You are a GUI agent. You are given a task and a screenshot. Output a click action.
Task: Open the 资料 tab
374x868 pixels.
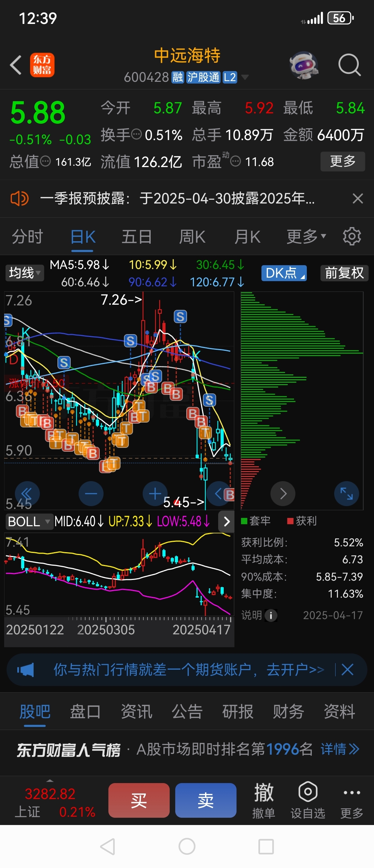click(339, 712)
